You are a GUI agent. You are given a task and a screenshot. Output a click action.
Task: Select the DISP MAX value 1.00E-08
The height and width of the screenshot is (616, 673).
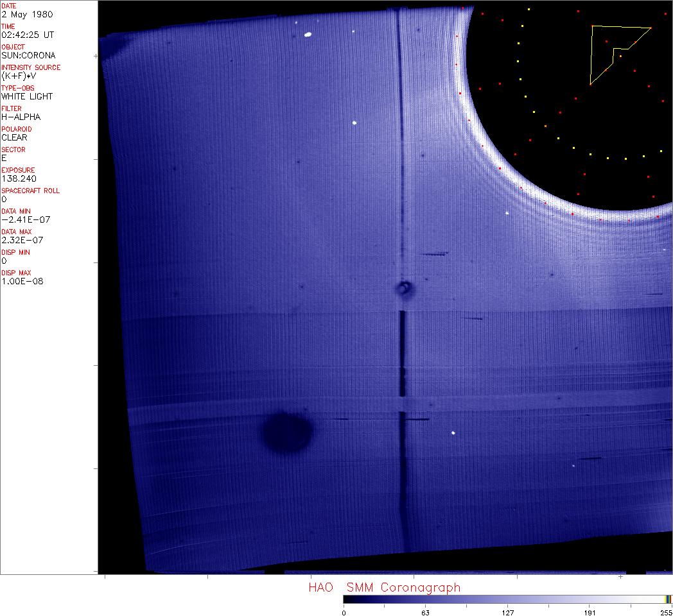(22, 281)
